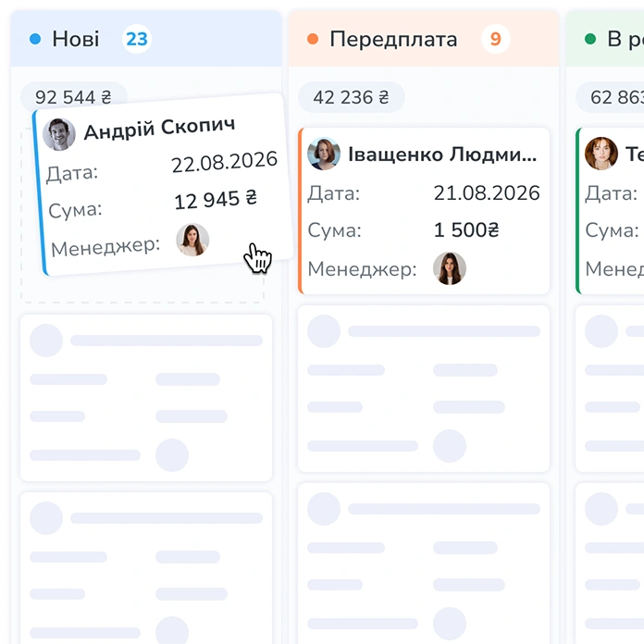Screen dimensions: 644x644
Task: Open Андрій Скопич's client avatar
Action: (59, 134)
